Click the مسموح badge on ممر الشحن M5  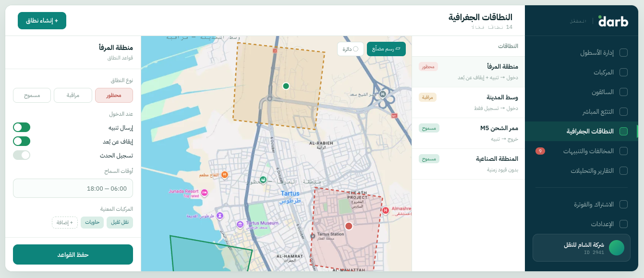[x=429, y=128]
